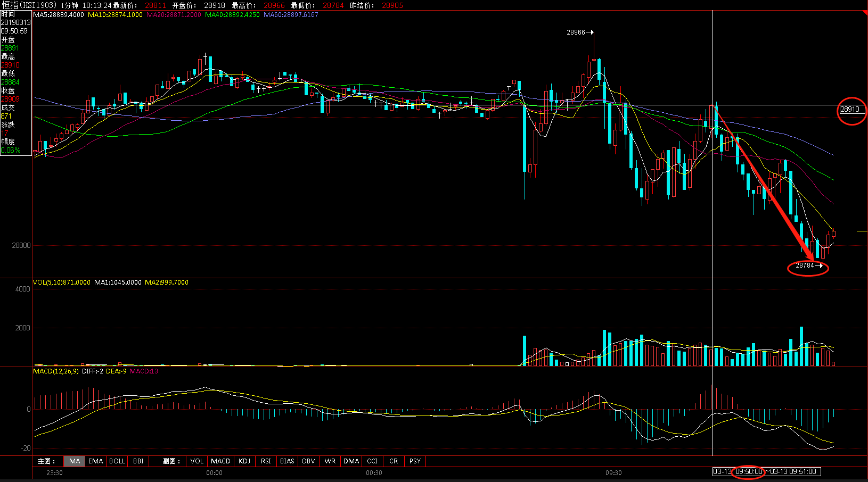
Task: Click the 28910 crosshair price tag
Action: pyautogui.click(x=852, y=110)
